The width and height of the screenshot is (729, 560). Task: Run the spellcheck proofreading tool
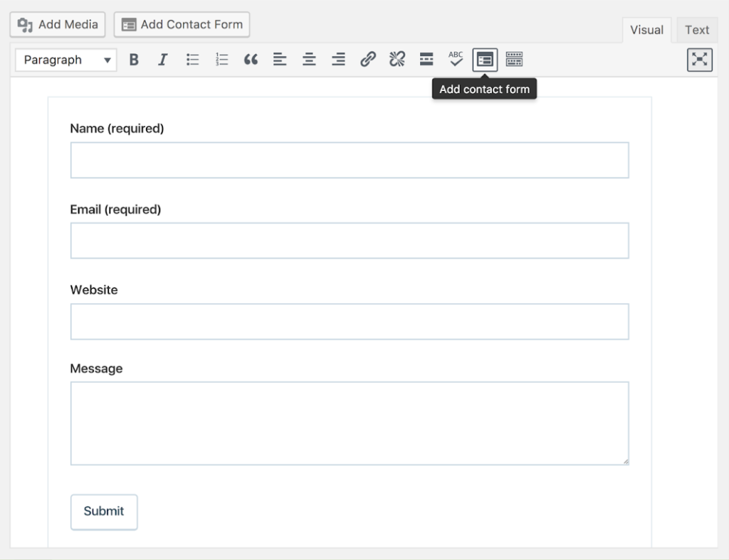click(455, 60)
